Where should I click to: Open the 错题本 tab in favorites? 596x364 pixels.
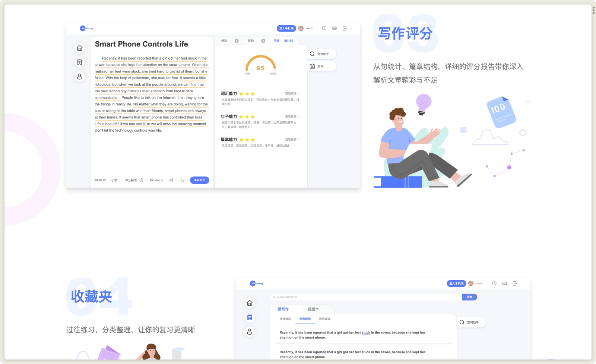313,309
